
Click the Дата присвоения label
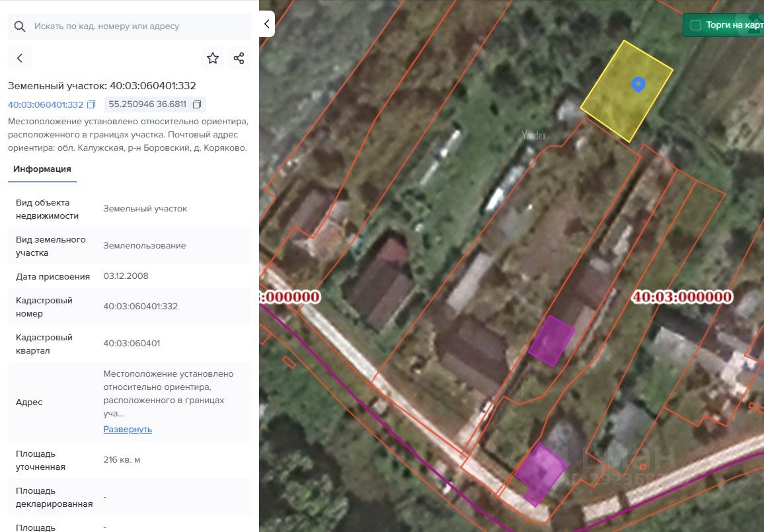point(53,277)
